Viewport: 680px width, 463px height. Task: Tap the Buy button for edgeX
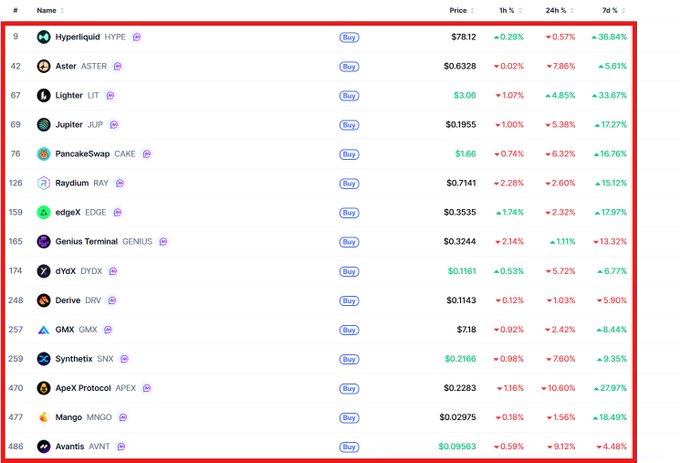(349, 213)
